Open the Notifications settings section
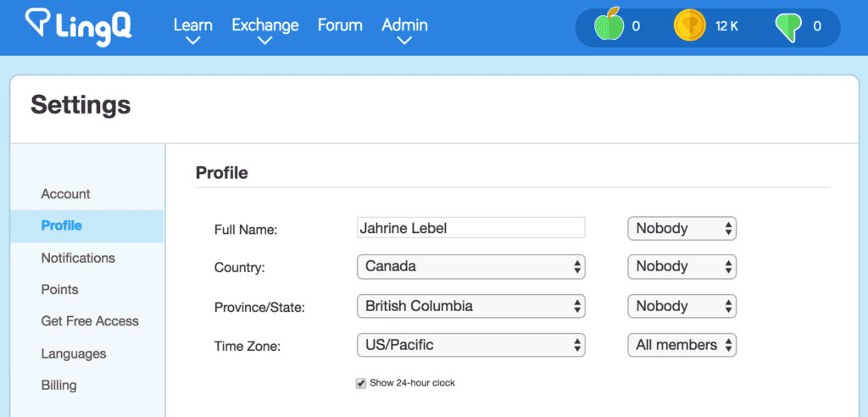The image size is (868, 417). (78, 258)
